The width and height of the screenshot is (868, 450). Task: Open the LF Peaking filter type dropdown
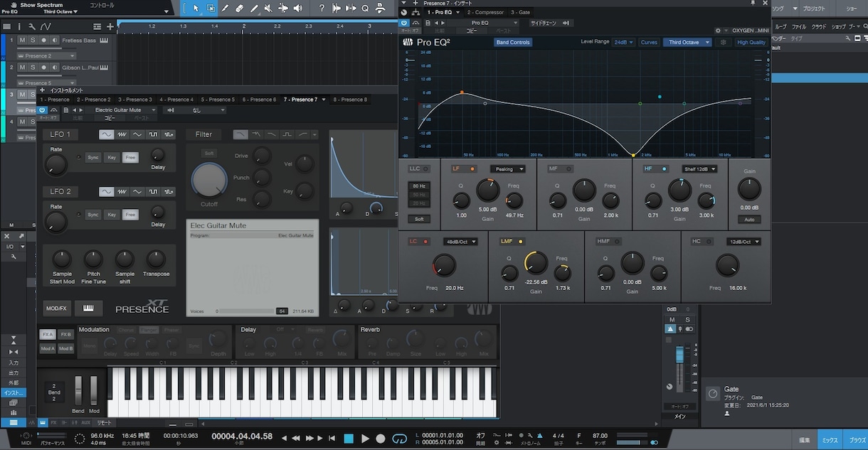(x=508, y=169)
